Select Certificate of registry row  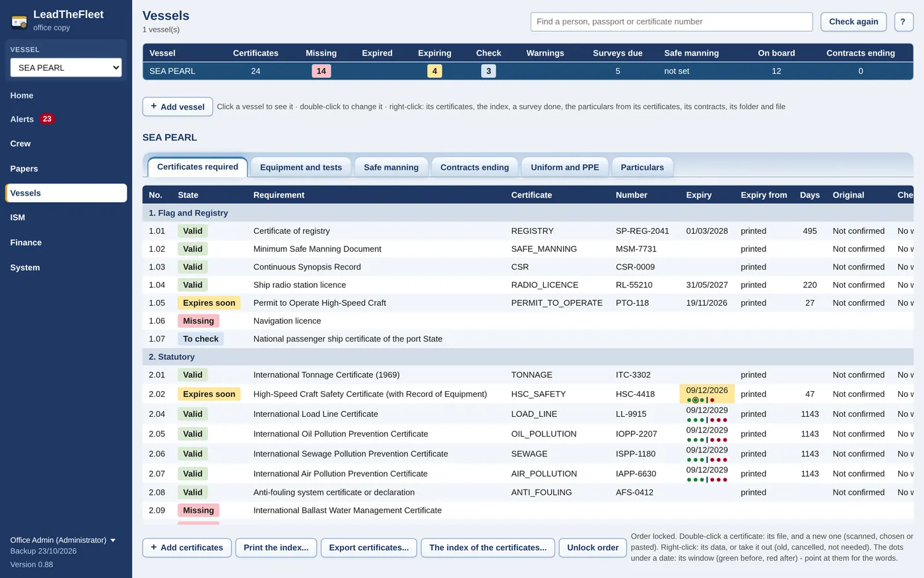pyautogui.click(x=528, y=231)
